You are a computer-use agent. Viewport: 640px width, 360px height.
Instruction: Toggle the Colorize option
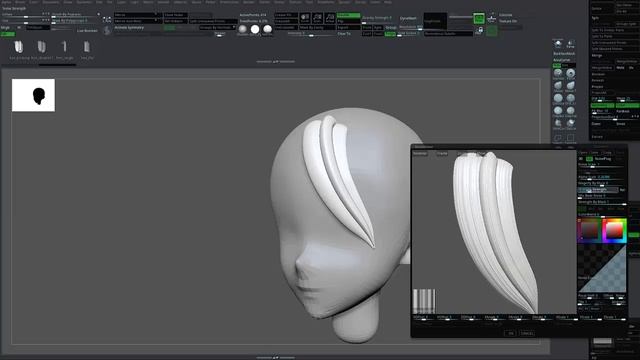[x=505, y=15]
